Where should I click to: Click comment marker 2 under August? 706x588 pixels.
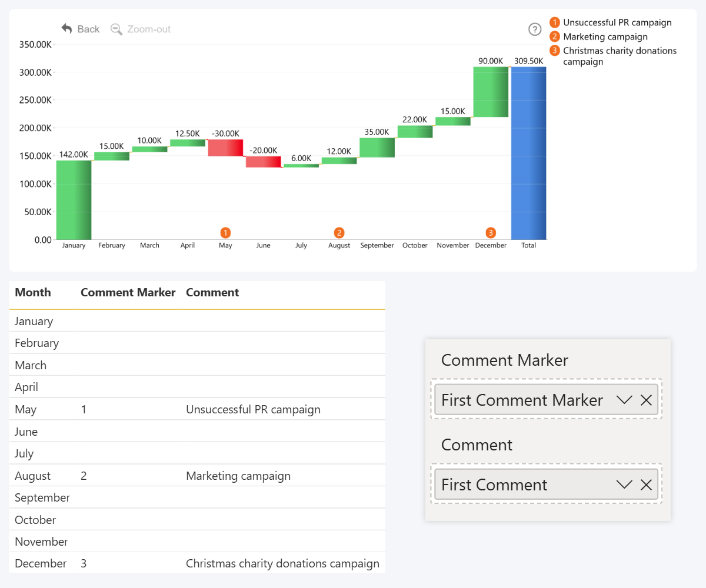339,232
